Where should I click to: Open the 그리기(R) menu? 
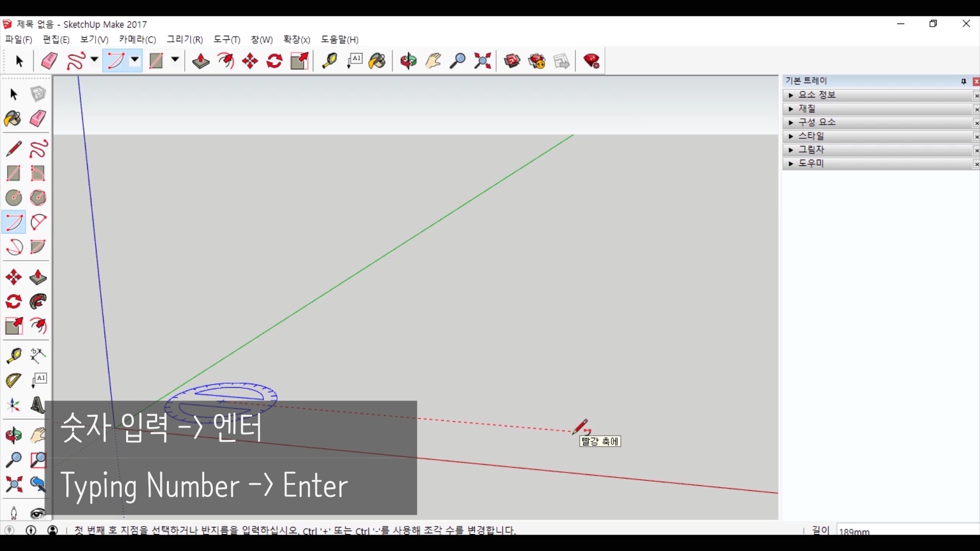click(x=185, y=40)
